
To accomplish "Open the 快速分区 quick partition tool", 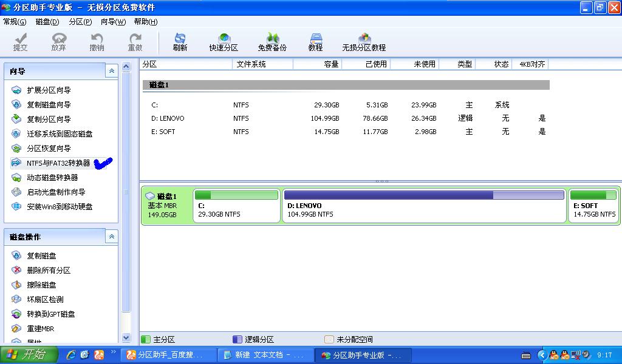I will coord(224,41).
